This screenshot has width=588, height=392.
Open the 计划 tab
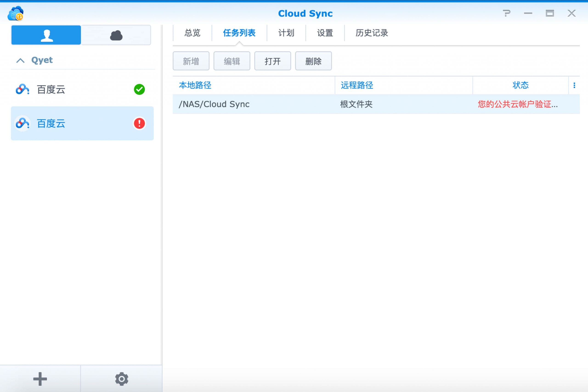(286, 33)
